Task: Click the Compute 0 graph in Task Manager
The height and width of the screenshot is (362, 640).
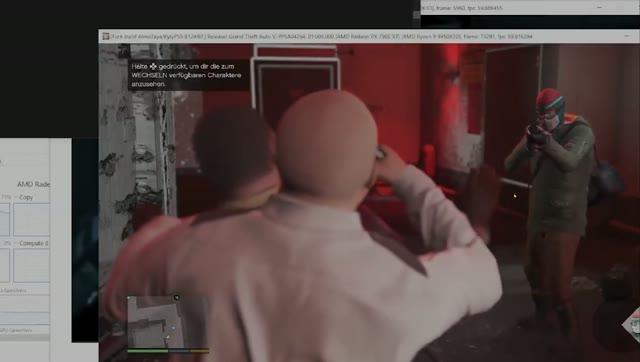Action: [31, 266]
